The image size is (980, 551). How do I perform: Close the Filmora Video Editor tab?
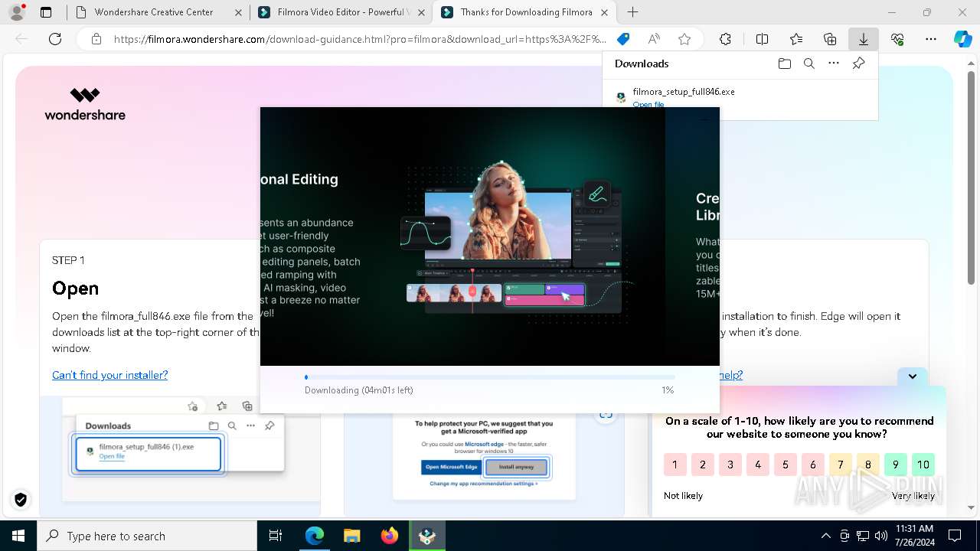click(421, 12)
